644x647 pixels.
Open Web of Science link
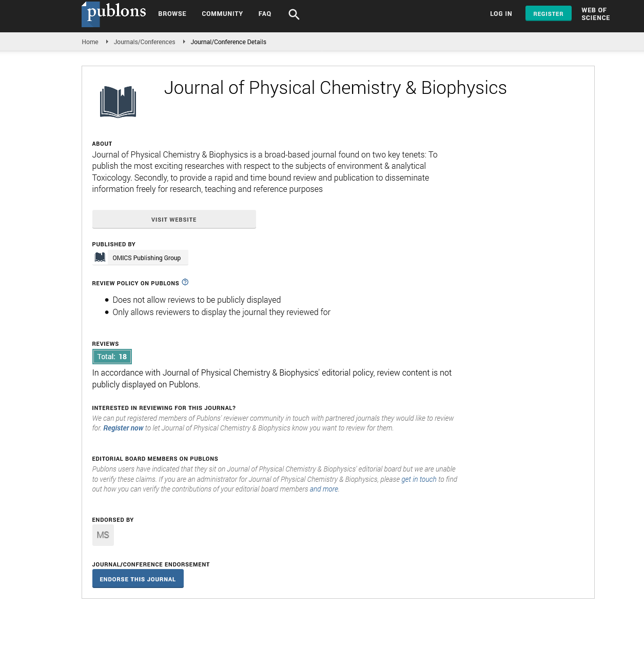(x=595, y=14)
